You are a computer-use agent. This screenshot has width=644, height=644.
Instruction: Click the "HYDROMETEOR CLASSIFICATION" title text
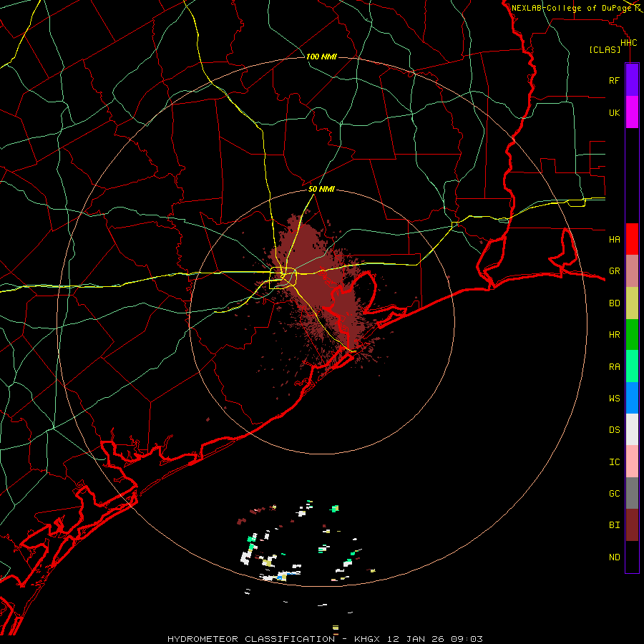coord(251,639)
